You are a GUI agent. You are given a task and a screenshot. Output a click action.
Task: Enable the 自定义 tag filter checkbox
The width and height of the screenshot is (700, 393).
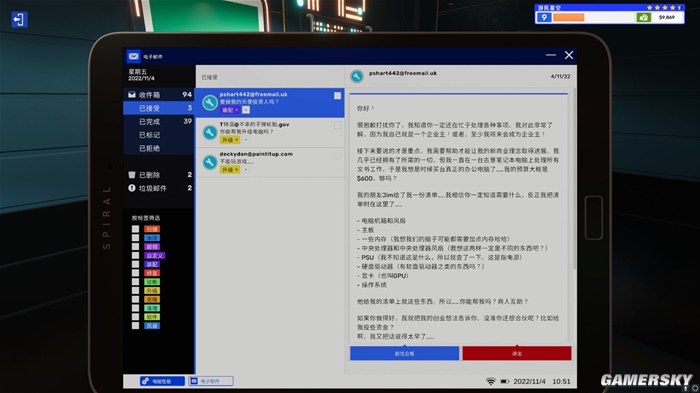pyautogui.click(x=135, y=255)
